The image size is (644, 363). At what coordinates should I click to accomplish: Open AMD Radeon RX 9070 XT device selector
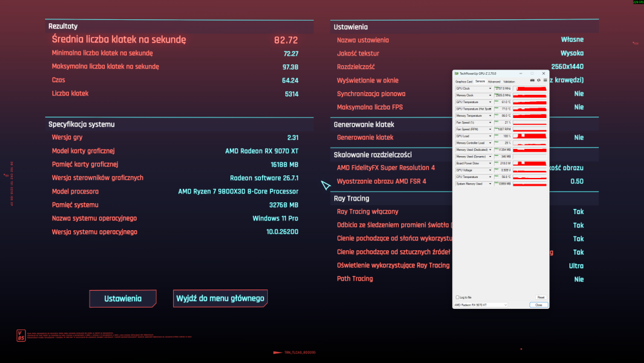pos(480,305)
